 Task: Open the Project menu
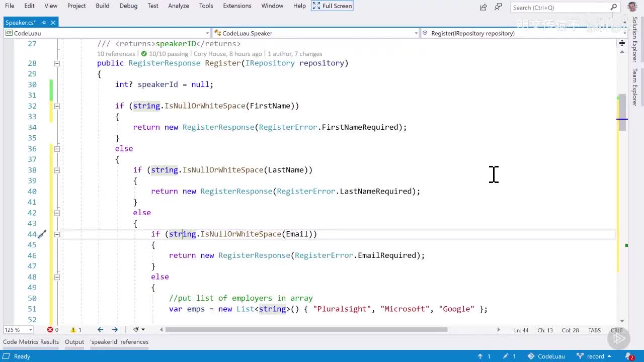pyautogui.click(x=76, y=6)
